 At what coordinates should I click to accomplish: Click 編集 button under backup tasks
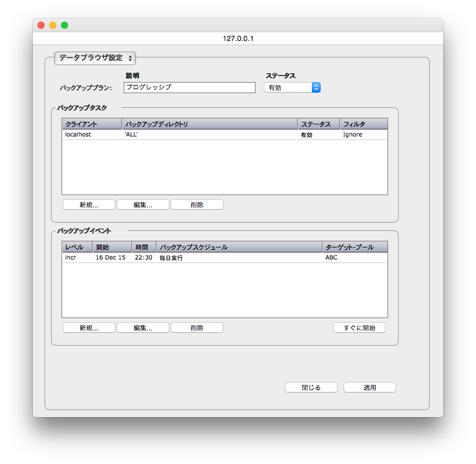(143, 205)
